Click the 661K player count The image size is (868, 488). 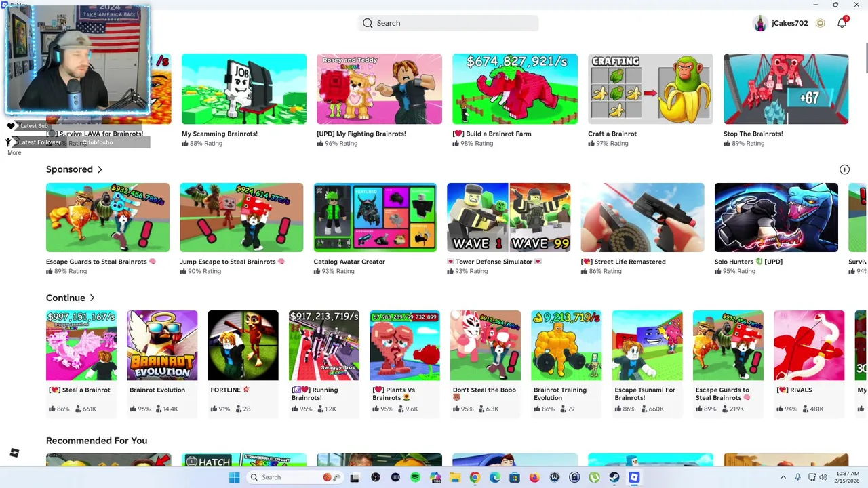(89, 409)
